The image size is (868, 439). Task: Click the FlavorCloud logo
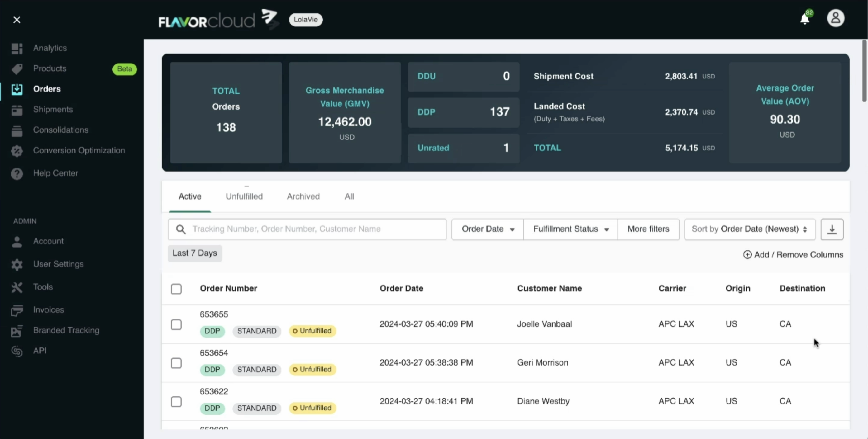218,20
